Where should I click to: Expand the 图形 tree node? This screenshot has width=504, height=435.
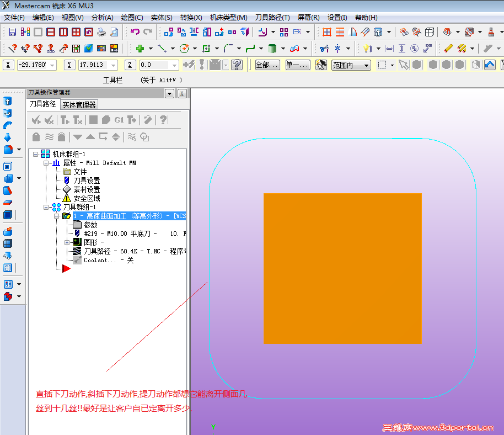click(67, 242)
